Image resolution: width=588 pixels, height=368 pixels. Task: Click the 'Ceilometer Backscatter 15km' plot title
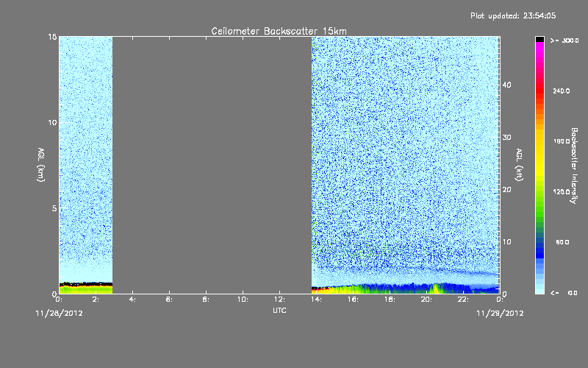click(x=279, y=31)
